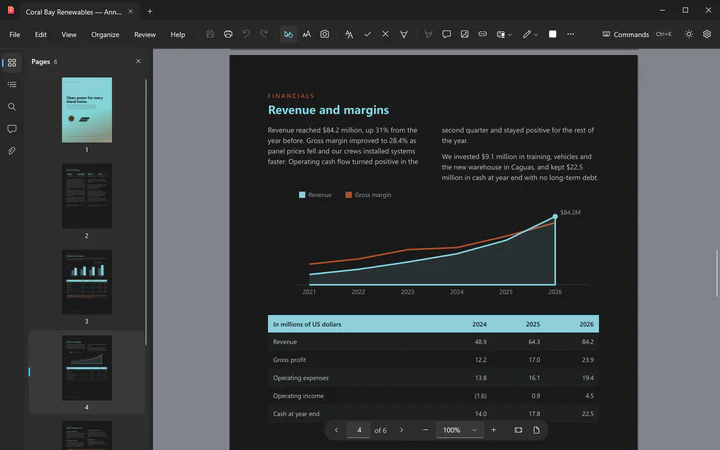Click the dimmed highlighter tool icon
Image resolution: width=720 pixels, height=450 pixels.
tap(428, 34)
